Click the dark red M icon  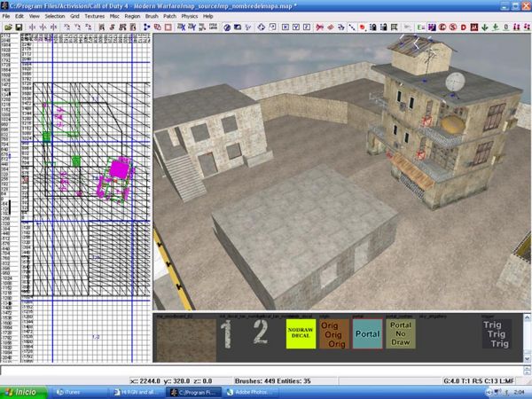coord(474,27)
